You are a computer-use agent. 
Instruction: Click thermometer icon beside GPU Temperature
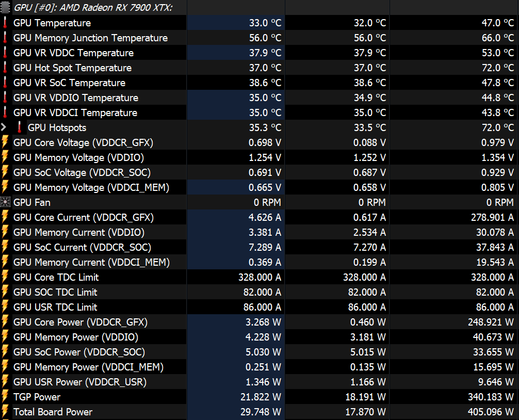(5, 23)
